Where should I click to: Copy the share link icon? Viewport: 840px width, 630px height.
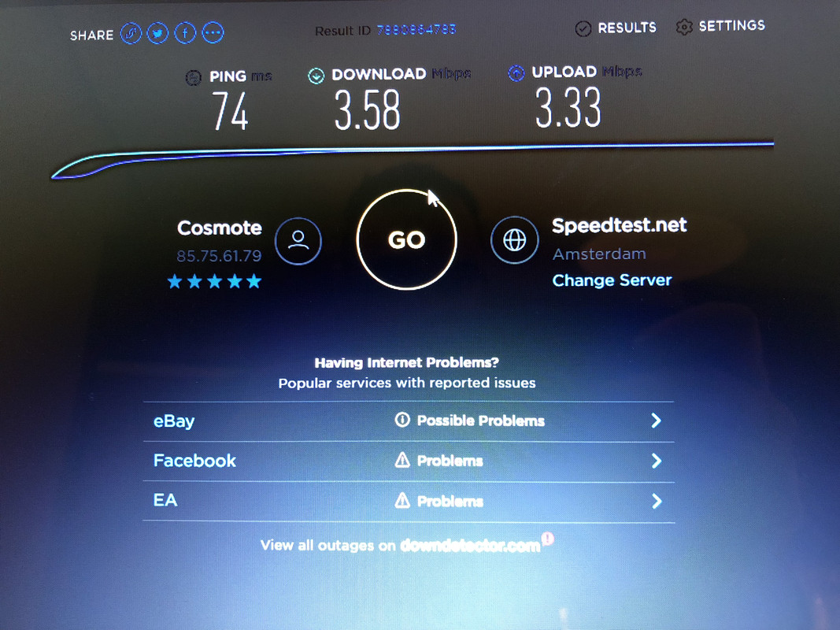click(x=131, y=34)
